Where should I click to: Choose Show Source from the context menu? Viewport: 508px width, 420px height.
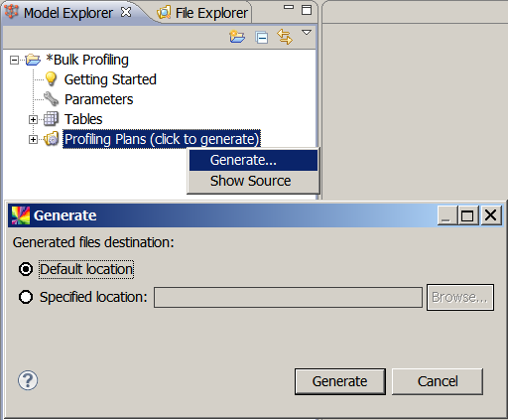(253, 181)
